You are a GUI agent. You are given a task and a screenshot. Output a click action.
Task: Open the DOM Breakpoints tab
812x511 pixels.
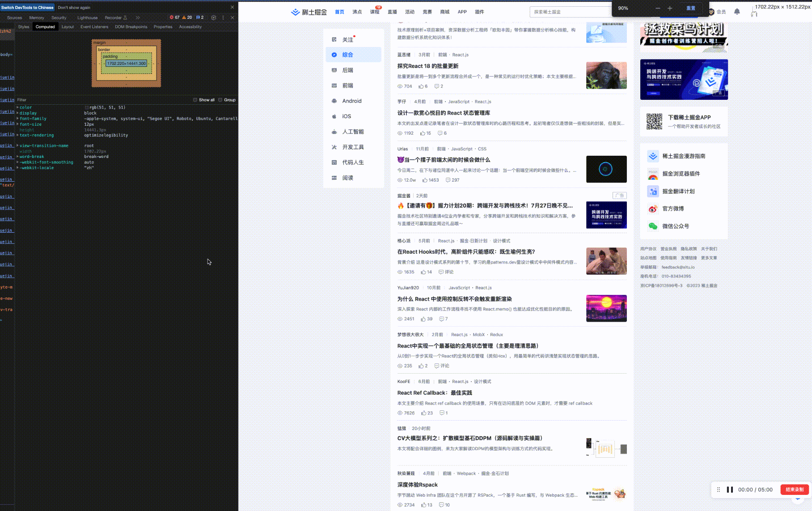click(x=131, y=27)
